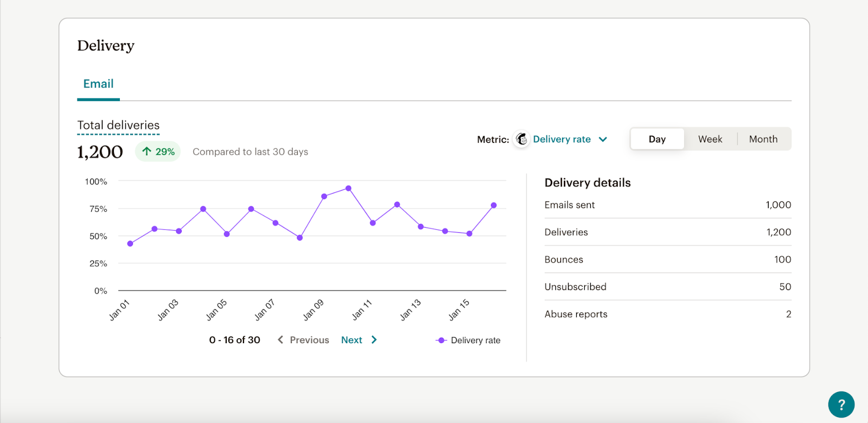This screenshot has height=423, width=868.
Task: Click the Unsubscribed row label
Action: click(576, 287)
